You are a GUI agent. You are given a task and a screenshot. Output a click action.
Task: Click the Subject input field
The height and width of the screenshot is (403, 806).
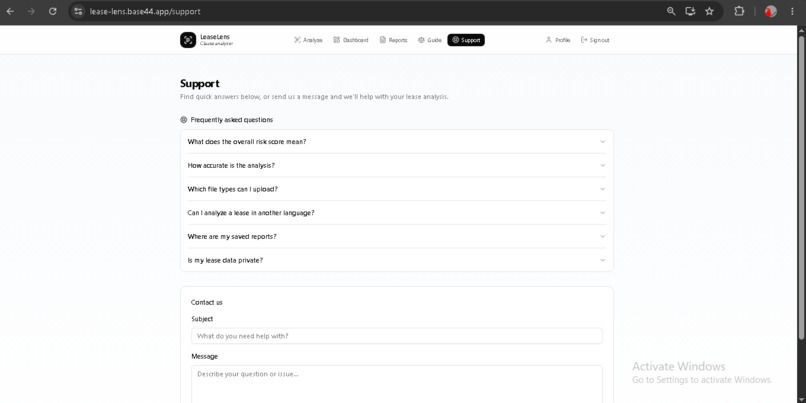tap(396, 336)
